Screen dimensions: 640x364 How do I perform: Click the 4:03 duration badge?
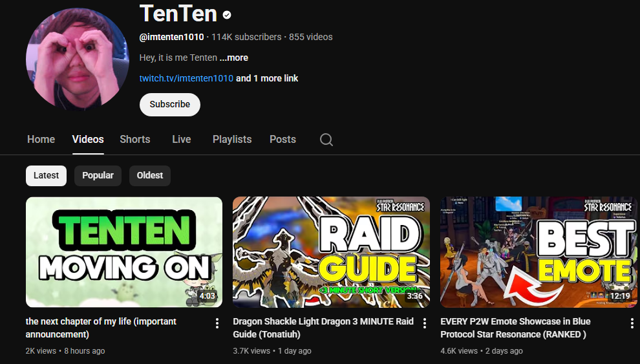pos(207,296)
